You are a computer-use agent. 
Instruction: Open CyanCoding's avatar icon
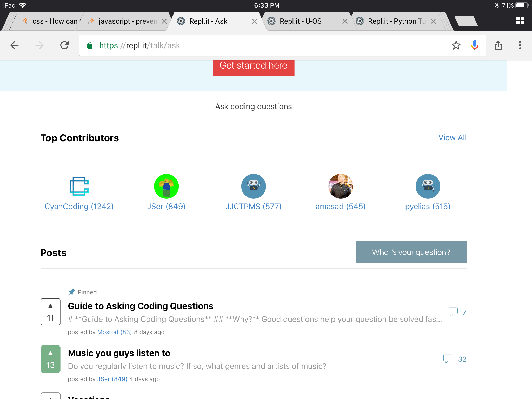[x=79, y=186]
